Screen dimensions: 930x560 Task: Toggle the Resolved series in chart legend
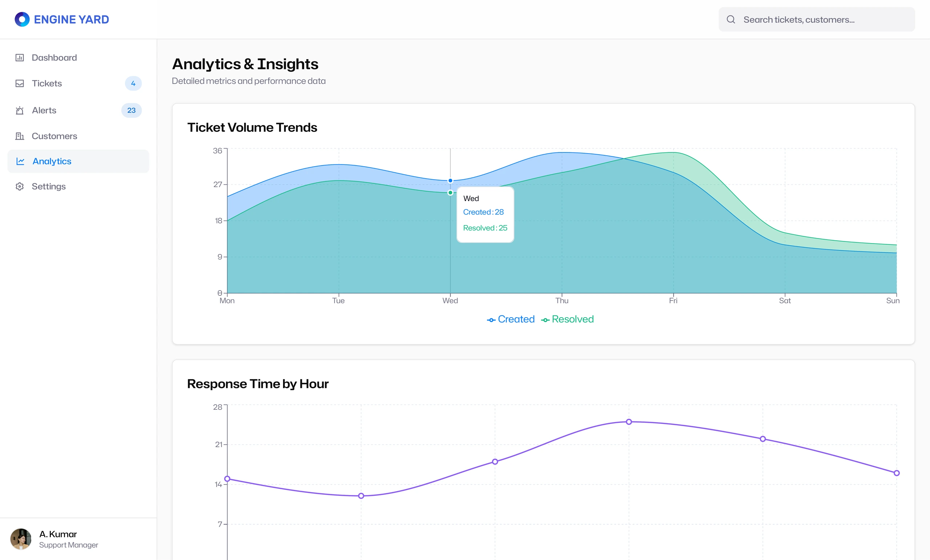[x=567, y=319]
